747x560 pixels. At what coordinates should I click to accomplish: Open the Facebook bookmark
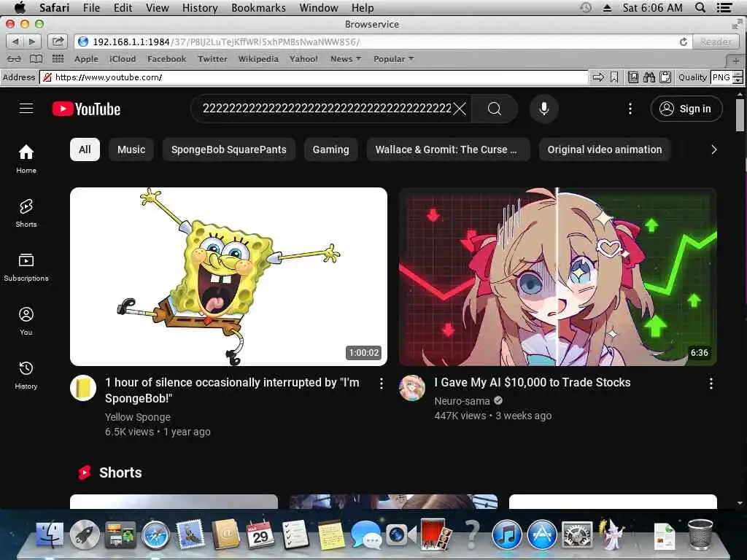(167, 59)
